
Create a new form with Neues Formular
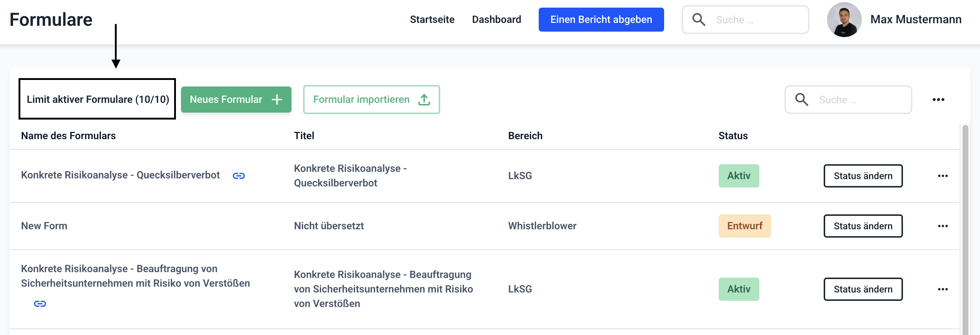[236, 100]
